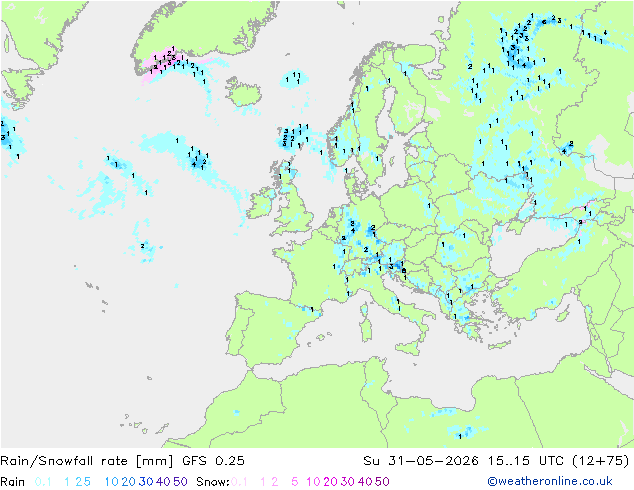Click the Rain/Snowfall rate [mm] title
Image resolution: width=634 pixels, height=490 pixels.
87,461
